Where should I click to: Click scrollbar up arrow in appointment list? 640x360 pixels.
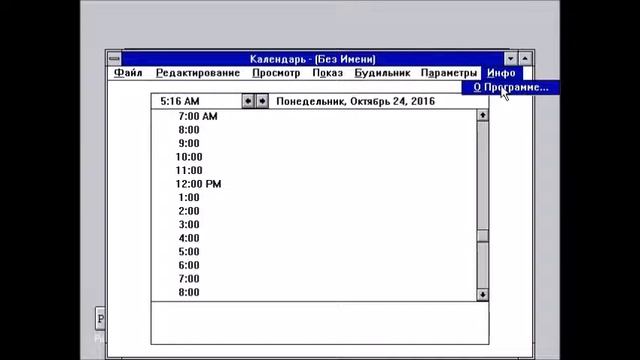482,116
